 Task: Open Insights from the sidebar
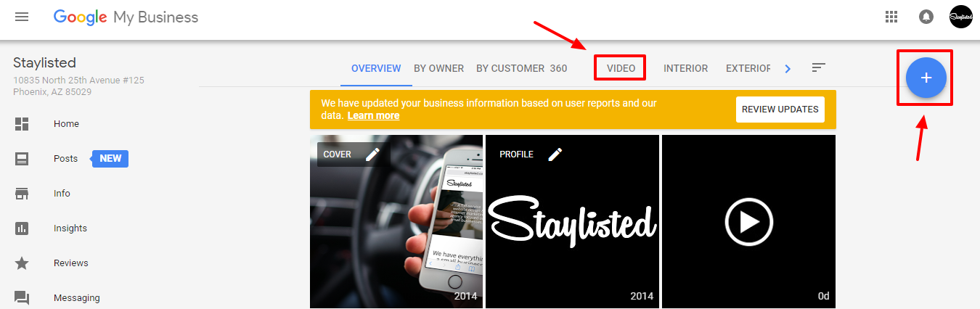70,228
